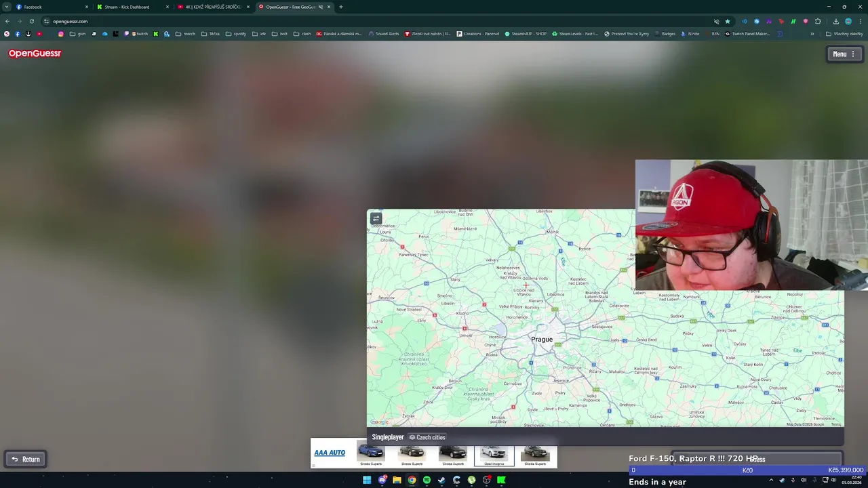Open Steam from the taskbar
Screen dimensions: 868x488
point(441,480)
